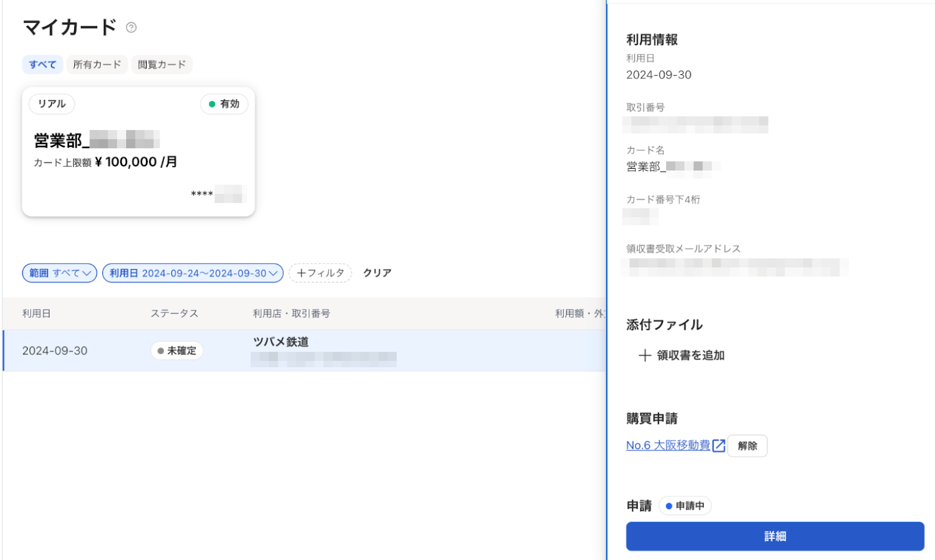Click the 利用日 column header
The image size is (935, 560).
[x=36, y=314]
